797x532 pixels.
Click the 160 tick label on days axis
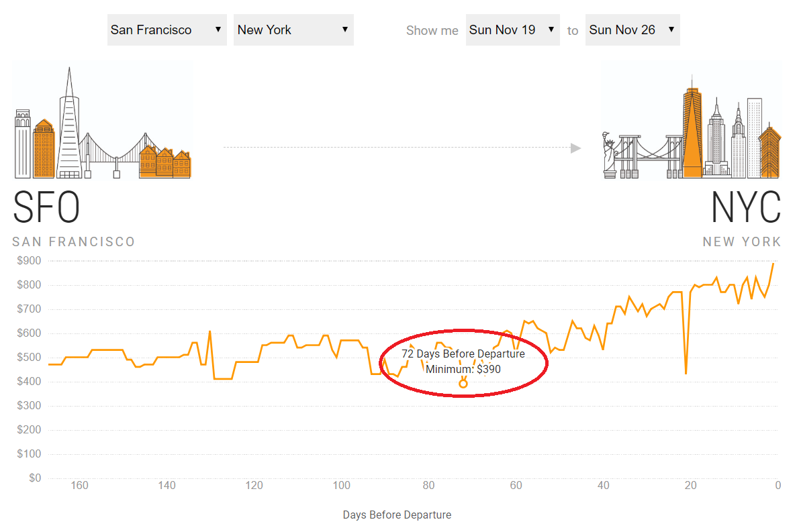tap(79, 486)
